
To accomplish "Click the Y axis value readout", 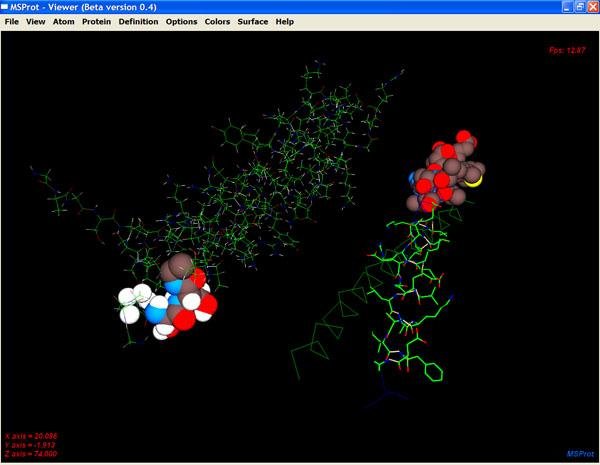I will click(30, 445).
